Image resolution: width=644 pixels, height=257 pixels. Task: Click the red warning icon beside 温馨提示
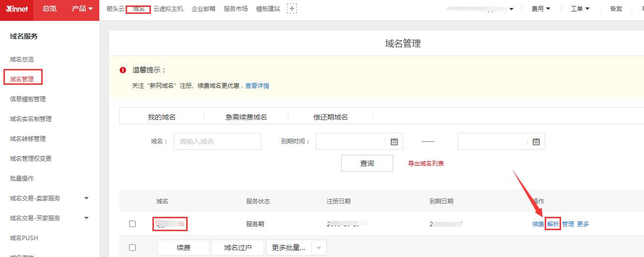point(123,70)
